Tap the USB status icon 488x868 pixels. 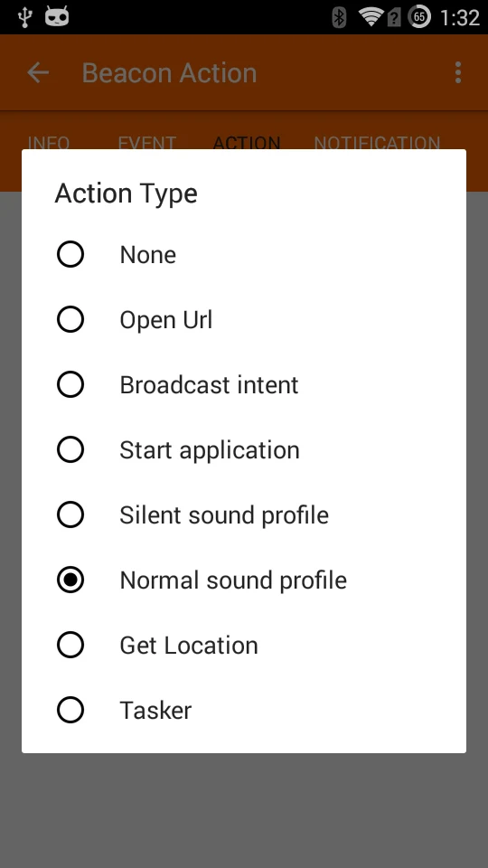pos(24,17)
